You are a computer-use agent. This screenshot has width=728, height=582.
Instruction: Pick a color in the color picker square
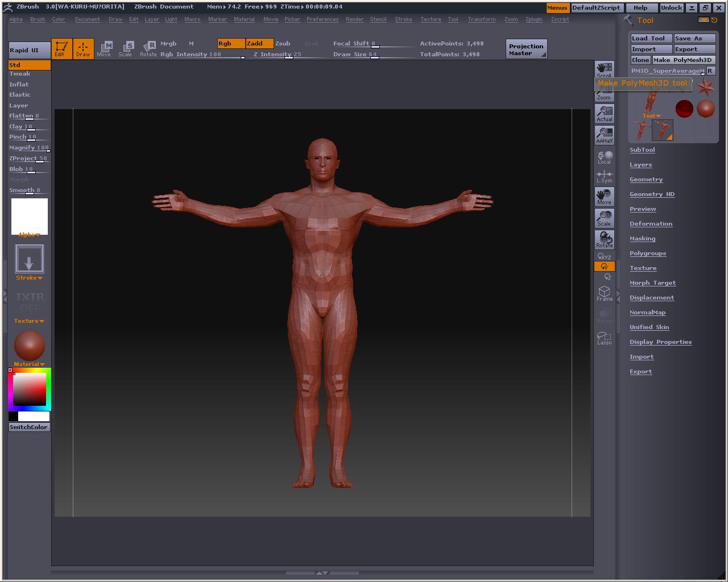(x=30, y=389)
